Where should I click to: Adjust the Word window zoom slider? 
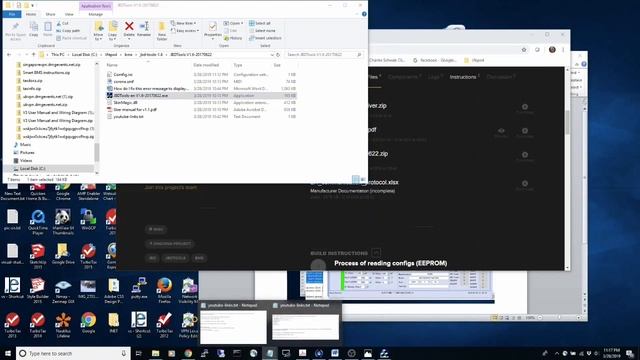(559, 317)
